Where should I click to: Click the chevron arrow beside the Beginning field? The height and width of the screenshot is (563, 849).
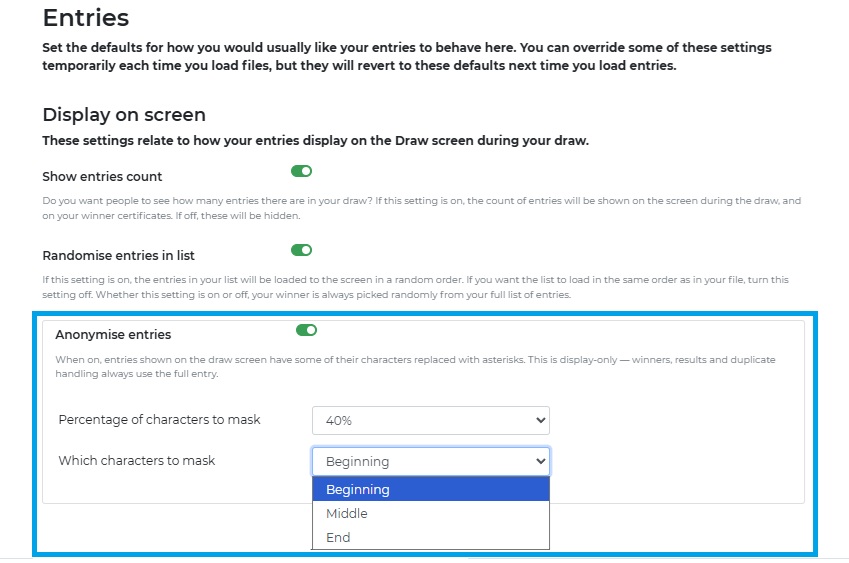click(x=540, y=461)
